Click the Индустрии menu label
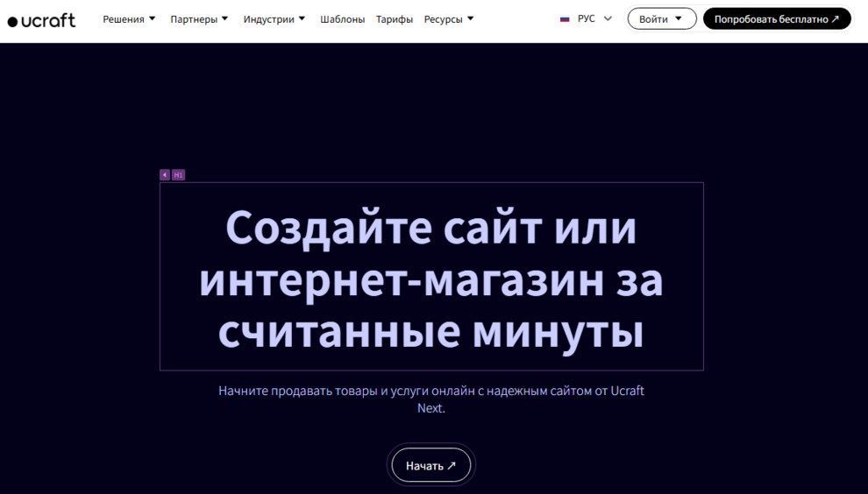 tap(269, 19)
